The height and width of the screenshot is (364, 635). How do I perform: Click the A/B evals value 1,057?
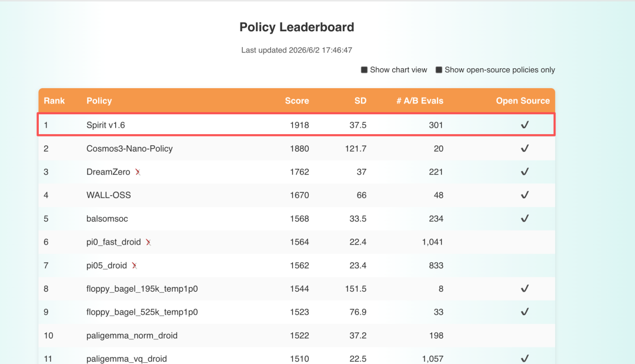coord(433,359)
